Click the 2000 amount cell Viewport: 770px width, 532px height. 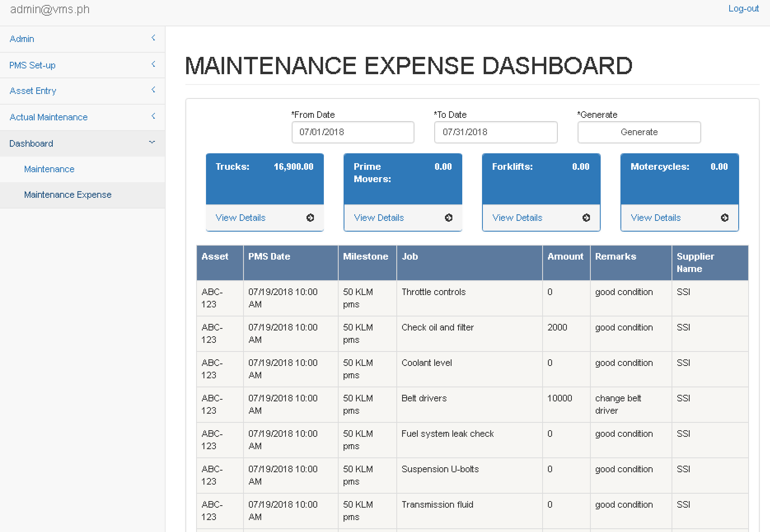tap(566, 334)
